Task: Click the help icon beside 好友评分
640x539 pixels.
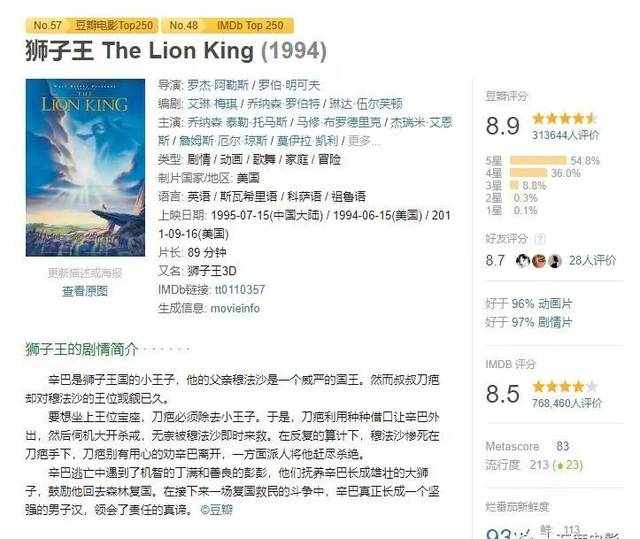Action: click(540, 239)
